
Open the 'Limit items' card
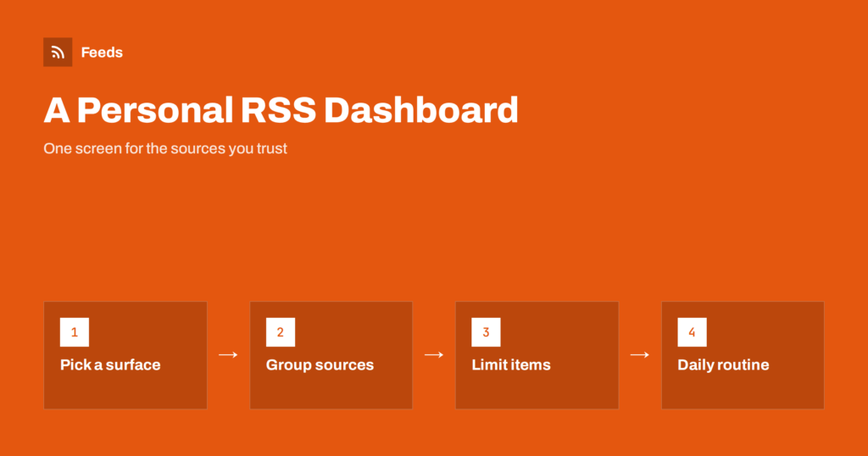537,355
